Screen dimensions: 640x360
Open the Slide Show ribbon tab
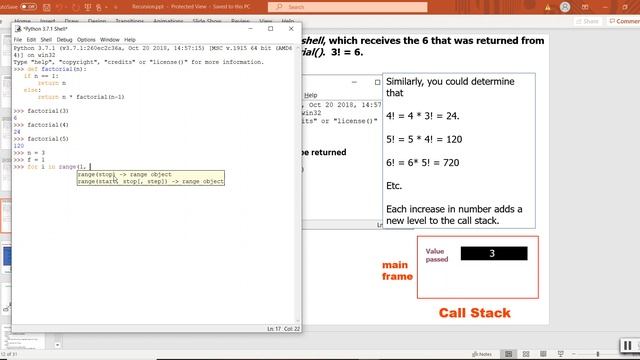(x=207, y=20)
